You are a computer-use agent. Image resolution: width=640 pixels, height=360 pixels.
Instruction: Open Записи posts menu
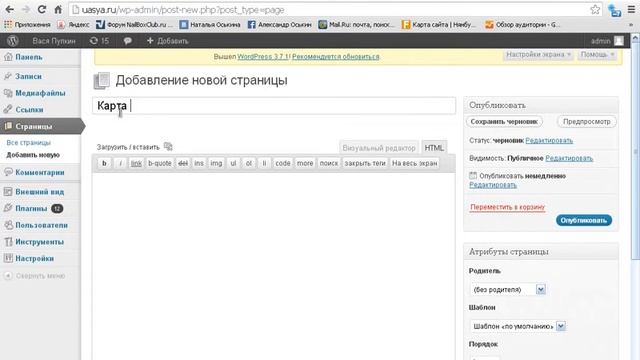click(28, 76)
